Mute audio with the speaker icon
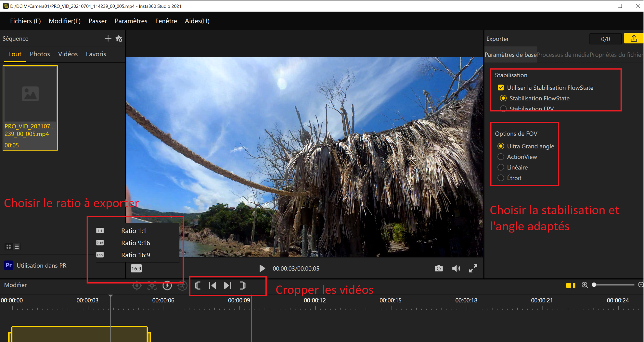Viewport: 644px width, 342px height. point(456,268)
